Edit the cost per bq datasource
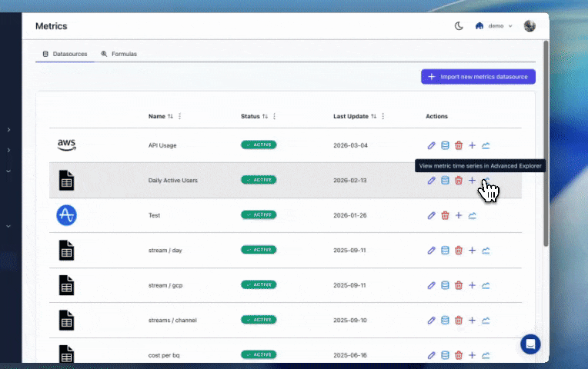Image resolution: width=588 pixels, height=369 pixels. point(431,355)
